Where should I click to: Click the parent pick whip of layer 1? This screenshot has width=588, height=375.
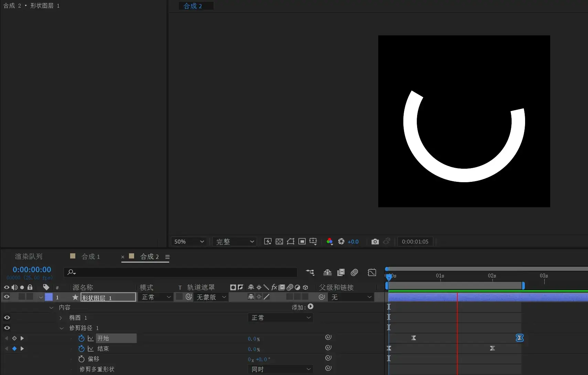click(x=322, y=297)
